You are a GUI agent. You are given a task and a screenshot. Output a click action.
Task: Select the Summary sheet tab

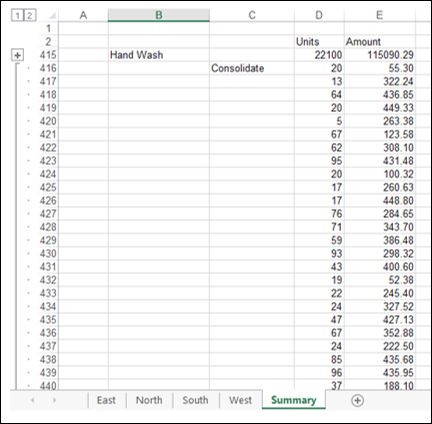pyautogui.click(x=294, y=400)
